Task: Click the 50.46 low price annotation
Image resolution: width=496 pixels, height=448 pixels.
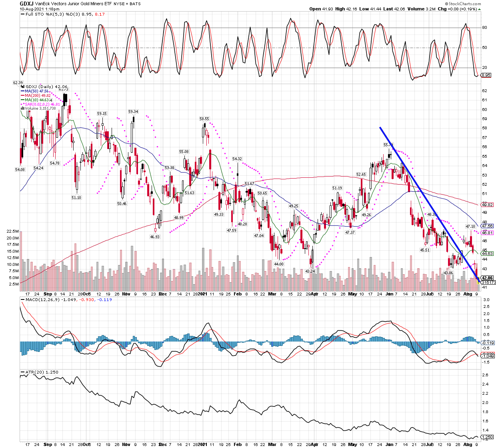Action: 122,204
